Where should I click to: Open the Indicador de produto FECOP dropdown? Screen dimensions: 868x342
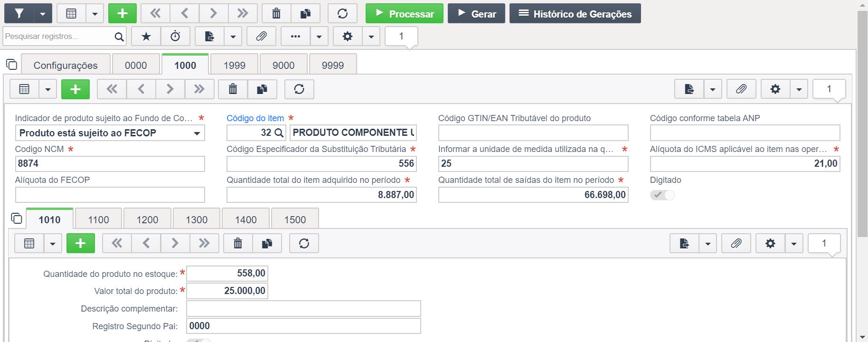coord(110,133)
